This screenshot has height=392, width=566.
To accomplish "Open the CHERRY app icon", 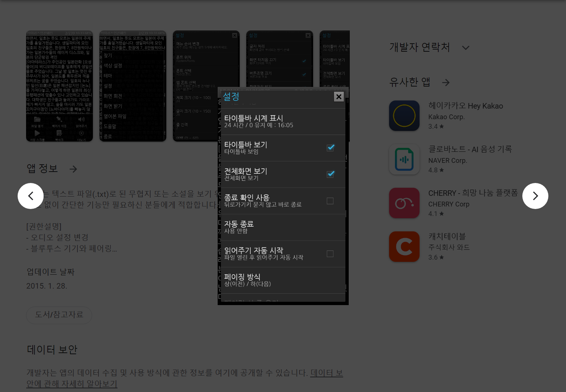I will pyautogui.click(x=404, y=203).
